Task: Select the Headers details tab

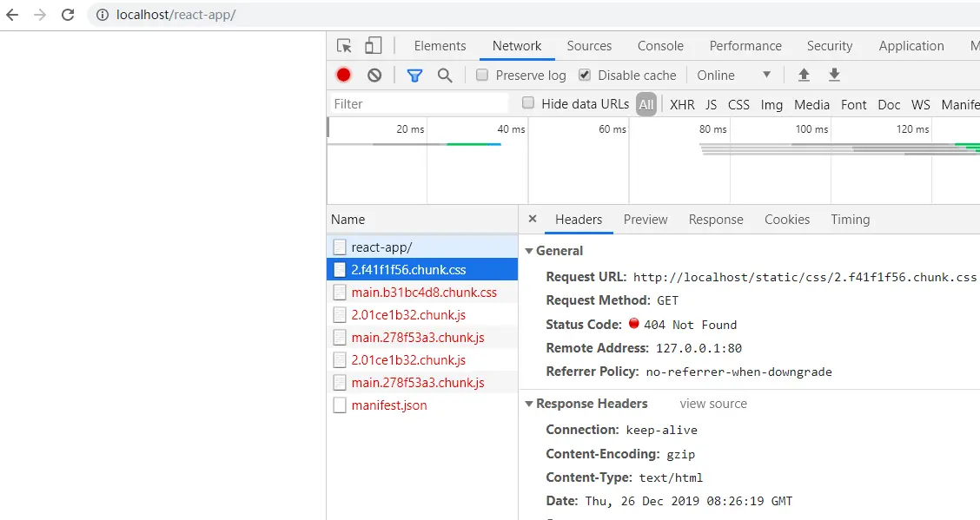Action: click(578, 219)
